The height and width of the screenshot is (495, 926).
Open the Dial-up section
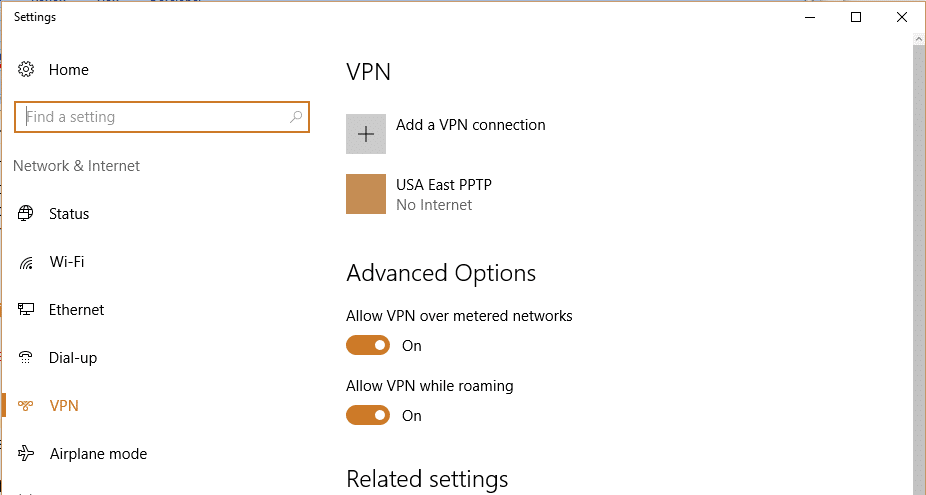pyautogui.click(x=73, y=357)
